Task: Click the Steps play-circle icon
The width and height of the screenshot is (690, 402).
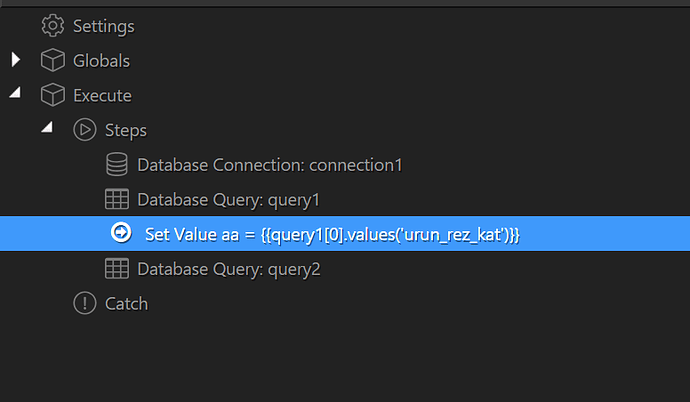Action: tap(84, 130)
